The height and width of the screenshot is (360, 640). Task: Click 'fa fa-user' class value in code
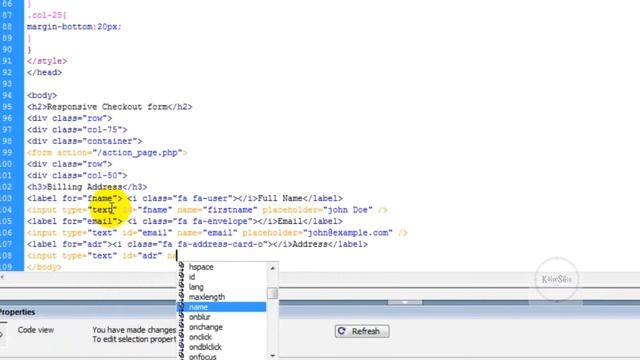(x=202, y=198)
